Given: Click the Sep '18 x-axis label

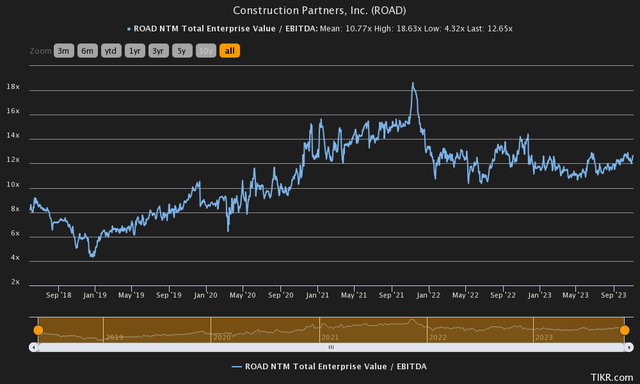Looking at the screenshot, I should [59, 295].
